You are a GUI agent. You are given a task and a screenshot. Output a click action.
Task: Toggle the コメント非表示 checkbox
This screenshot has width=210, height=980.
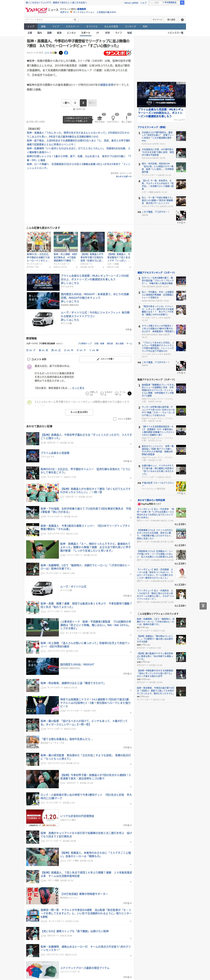pyautogui.click(x=115, y=419)
